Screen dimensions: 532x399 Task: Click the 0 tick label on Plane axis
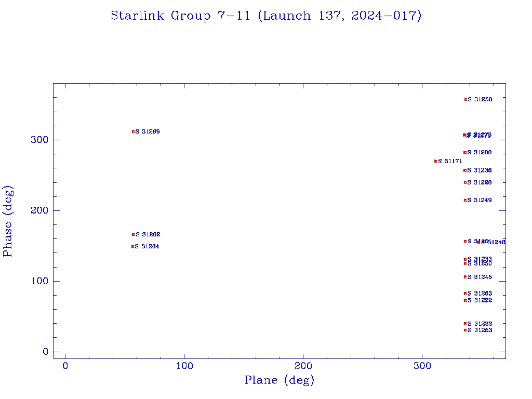[x=65, y=366]
